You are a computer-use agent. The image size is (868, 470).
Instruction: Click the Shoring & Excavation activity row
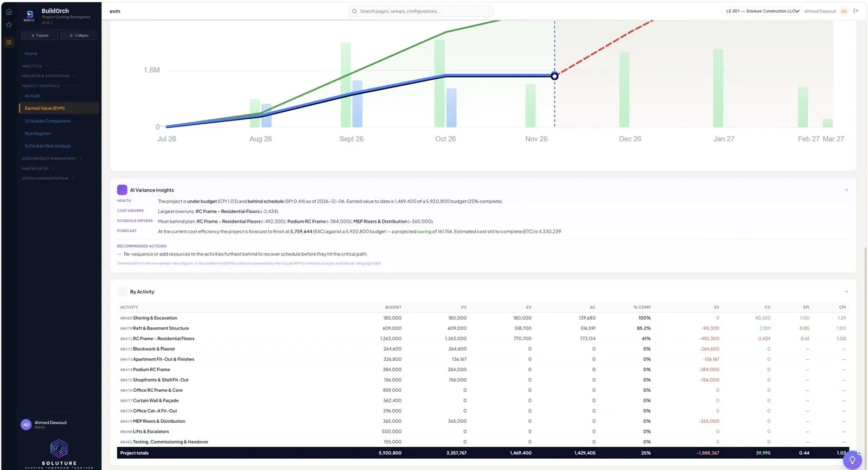coord(483,318)
